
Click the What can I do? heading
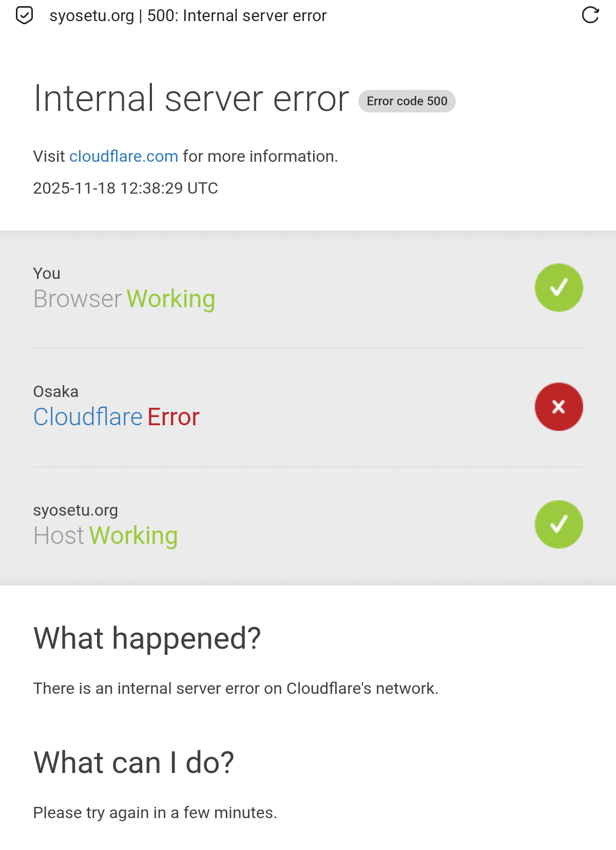point(133,762)
